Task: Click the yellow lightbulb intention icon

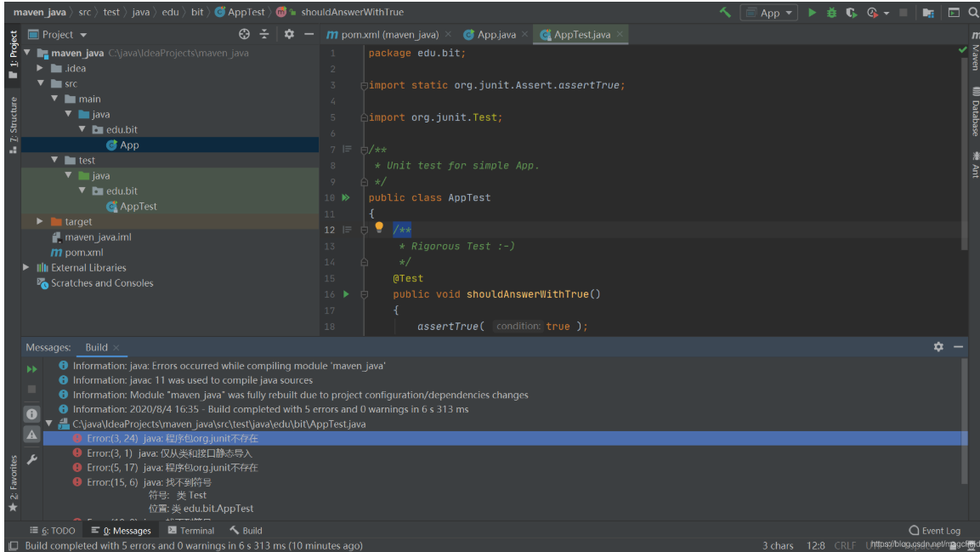Action: coord(379,228)
